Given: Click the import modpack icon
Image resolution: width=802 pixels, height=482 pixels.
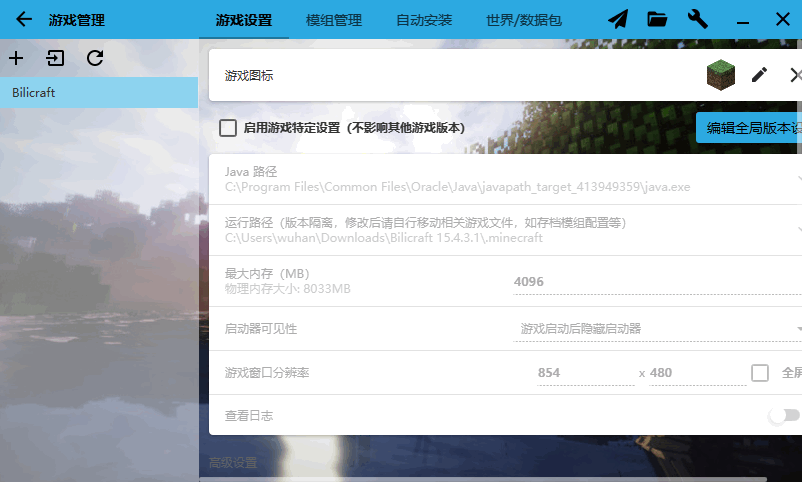Looking at the screenshot, I should coord(55,58).
